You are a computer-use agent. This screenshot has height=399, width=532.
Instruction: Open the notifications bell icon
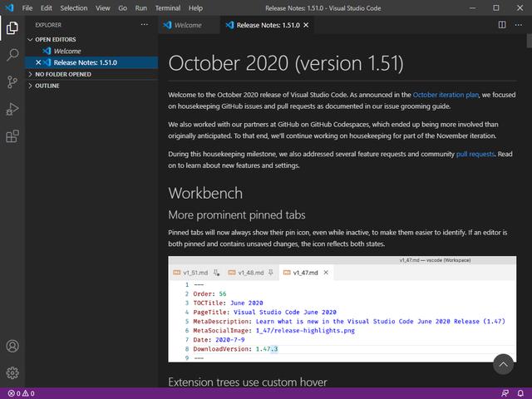click(520, 393)
